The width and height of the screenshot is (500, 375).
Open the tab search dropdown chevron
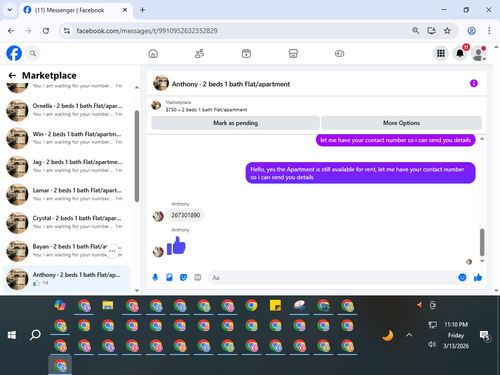[x=10, y=10]
